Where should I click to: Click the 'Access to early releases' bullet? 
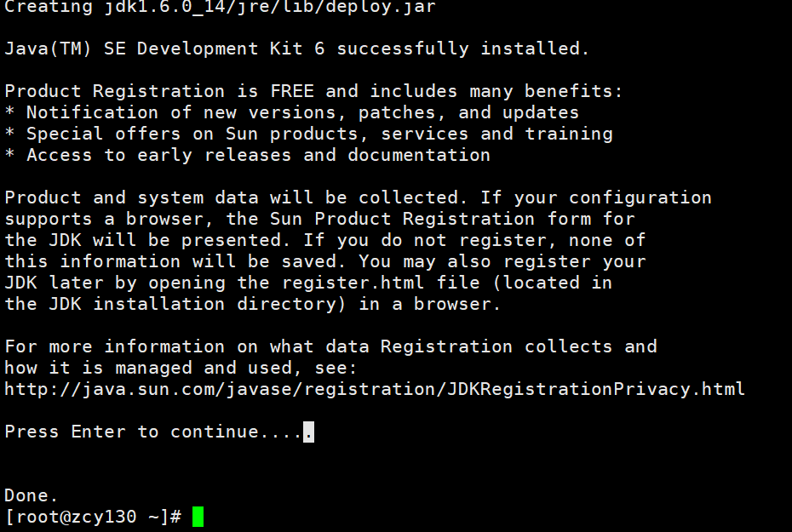tap(247, 156)
